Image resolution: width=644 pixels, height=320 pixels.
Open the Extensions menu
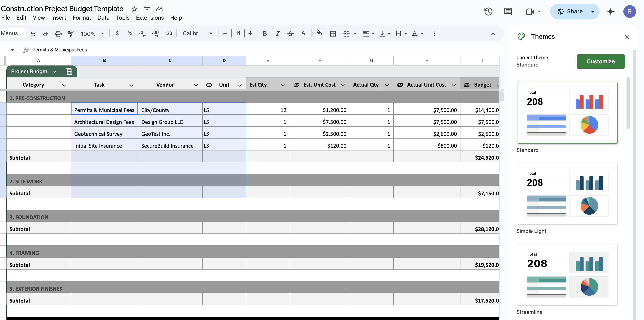150,17
